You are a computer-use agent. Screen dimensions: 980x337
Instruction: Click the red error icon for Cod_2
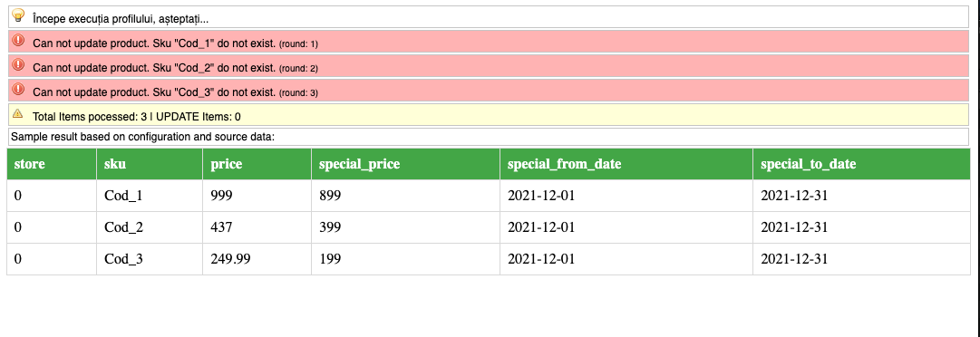point(18,64)
